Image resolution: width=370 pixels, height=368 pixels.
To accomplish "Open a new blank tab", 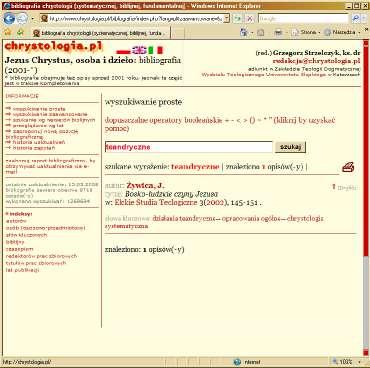I will [178, 33].
